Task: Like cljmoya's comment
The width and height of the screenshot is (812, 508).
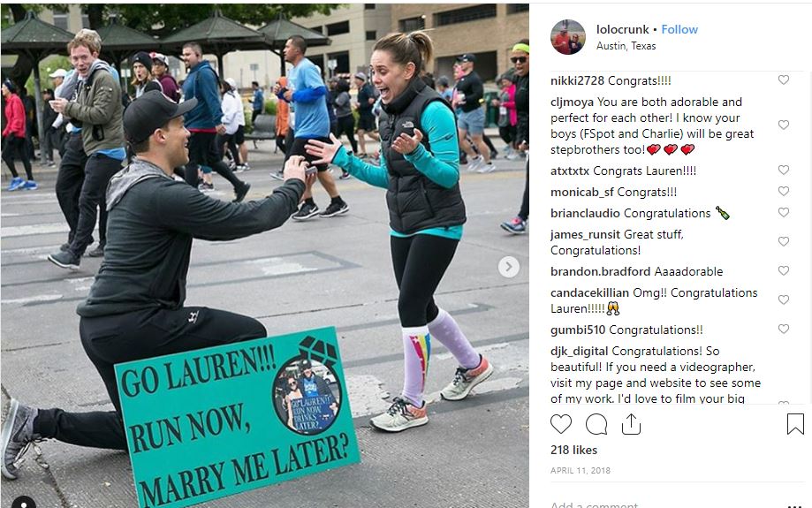Action: pyautogui.click(x=784, y=125)
